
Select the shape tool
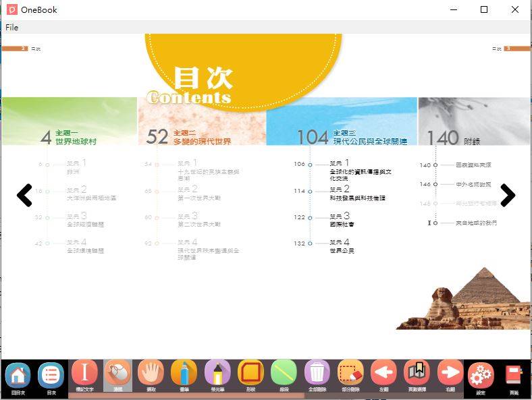tap(250, 372)
